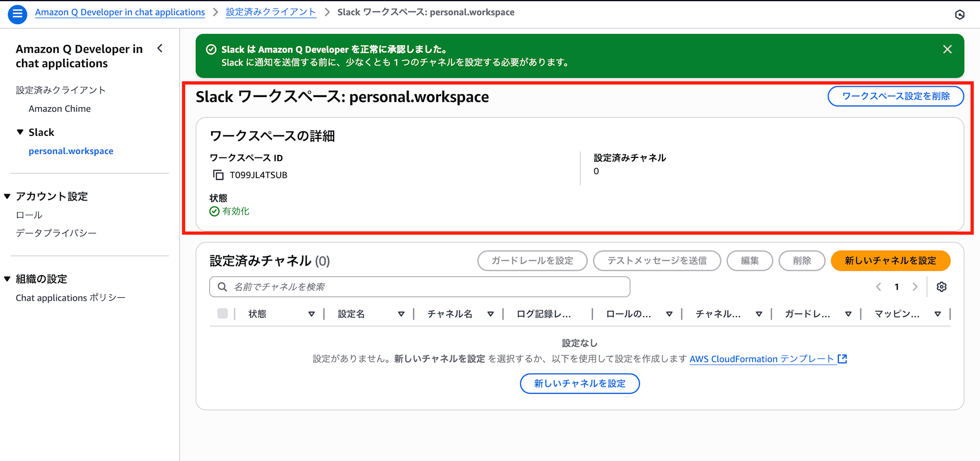Open table preferences gear icon
Viewport: 980px width, 461px height.
(941, 287)
